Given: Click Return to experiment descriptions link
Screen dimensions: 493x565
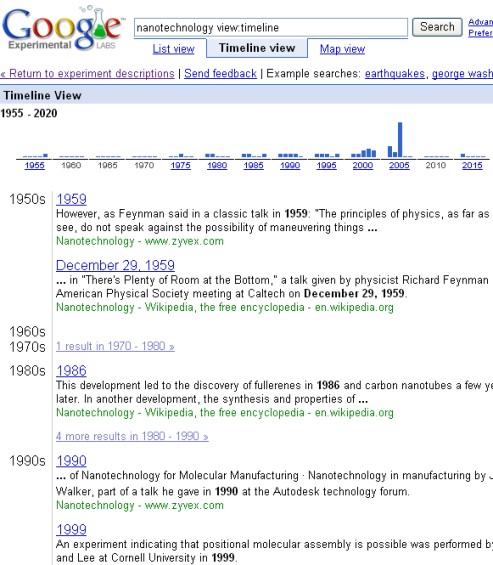Looking at the screenshot, I should click(x=88, y=74).
